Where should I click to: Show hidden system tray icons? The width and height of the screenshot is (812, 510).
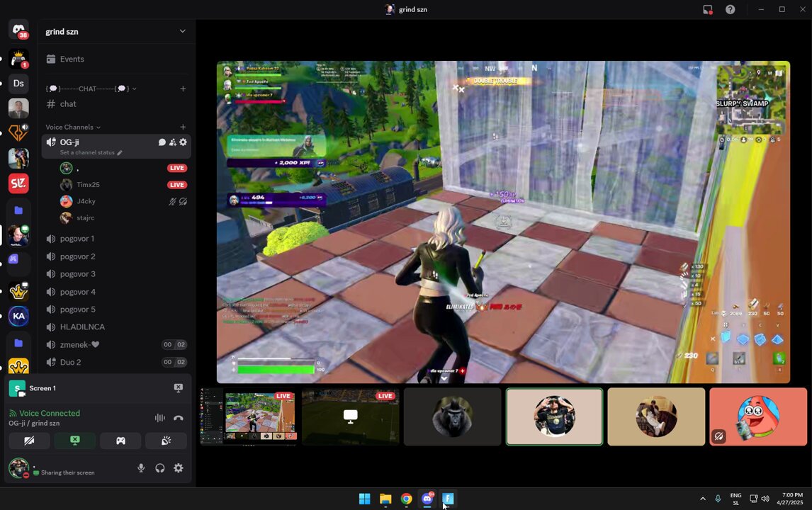pos(703,499)
